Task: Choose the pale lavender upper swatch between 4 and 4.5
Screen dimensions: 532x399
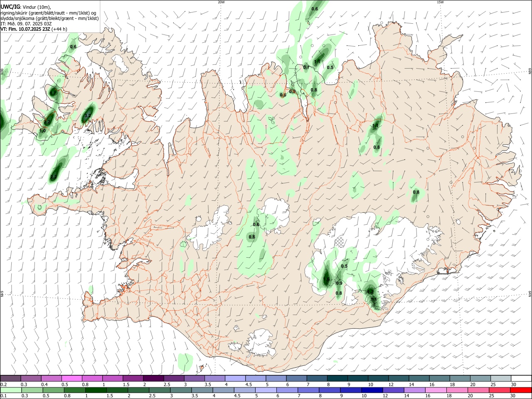Action: pos(234,378)
